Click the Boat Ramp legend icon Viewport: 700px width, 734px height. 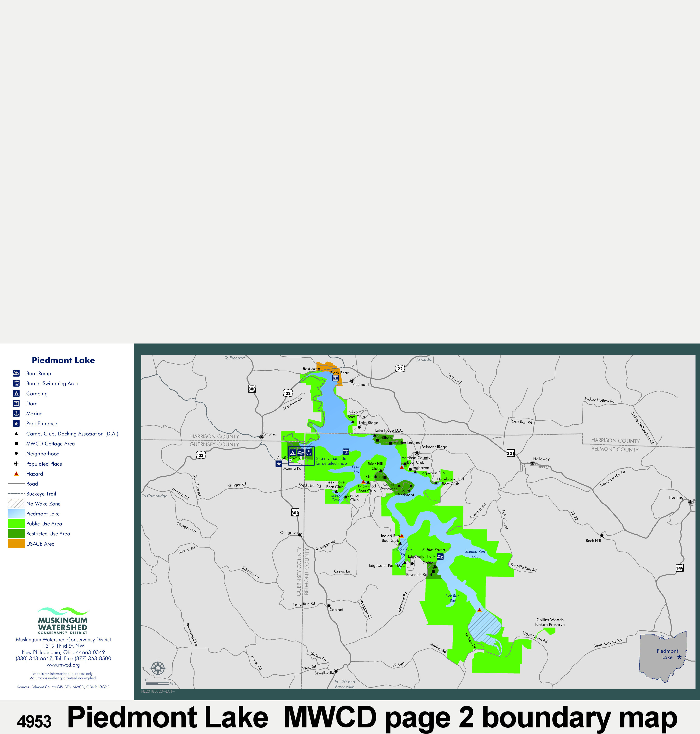coord(16,373)
